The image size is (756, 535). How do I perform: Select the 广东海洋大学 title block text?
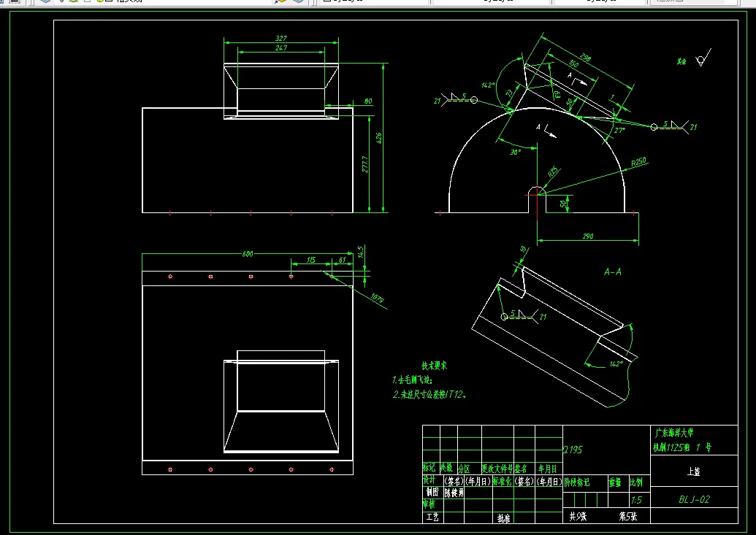[x=673, y=433]
